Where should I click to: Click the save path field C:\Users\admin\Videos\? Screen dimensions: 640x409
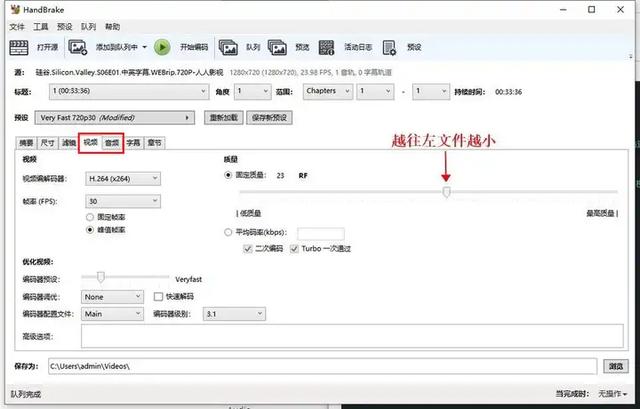click(x=322, y=366)
